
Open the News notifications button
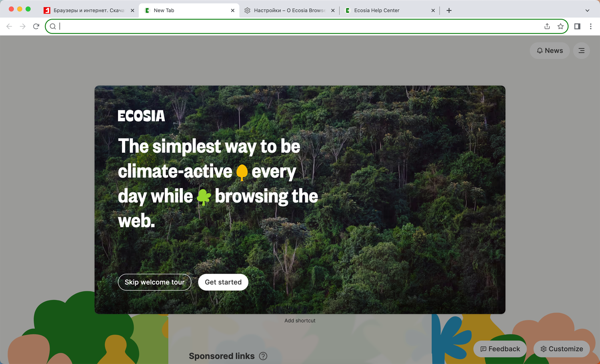tap(550, 51)
